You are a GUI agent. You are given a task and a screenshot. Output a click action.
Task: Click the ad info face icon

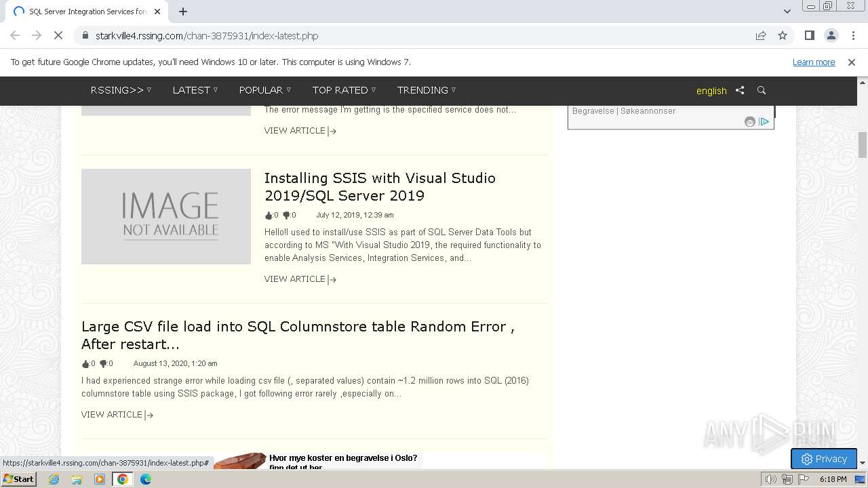[750, 122]
